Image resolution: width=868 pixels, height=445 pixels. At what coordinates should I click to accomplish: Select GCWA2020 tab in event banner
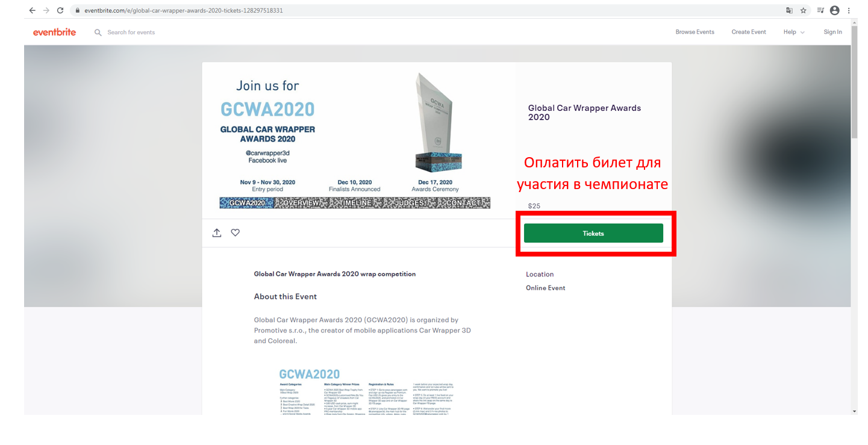click(x=246, y=203)
